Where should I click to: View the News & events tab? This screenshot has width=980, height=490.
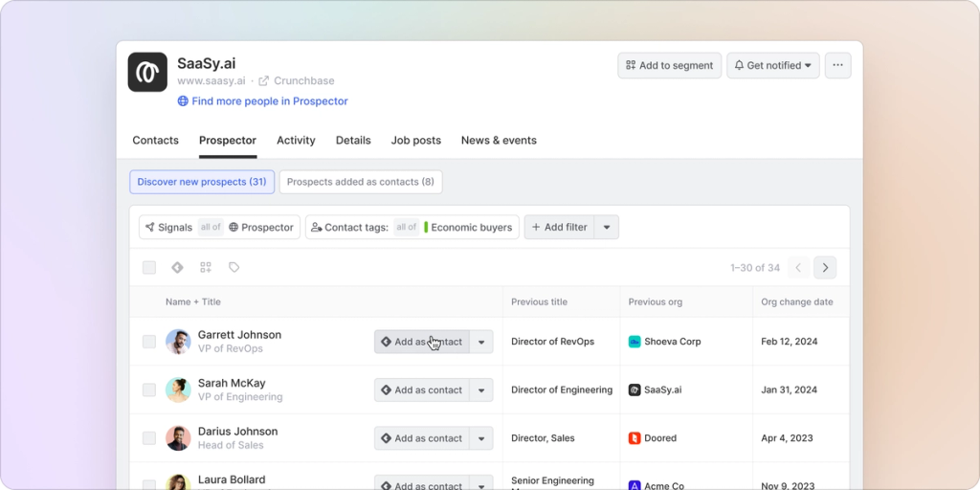click(499, 141)
